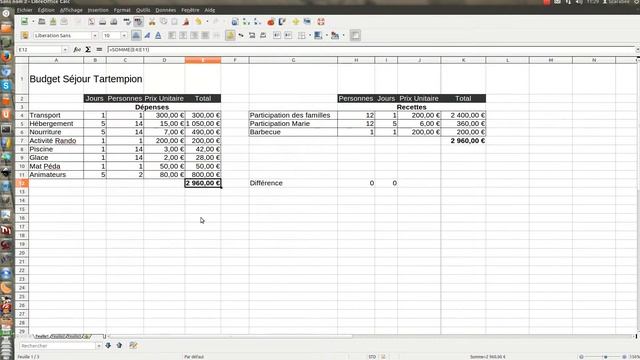Open the font size dropdown
Screen dimensions: 640x360
(124, 36)
